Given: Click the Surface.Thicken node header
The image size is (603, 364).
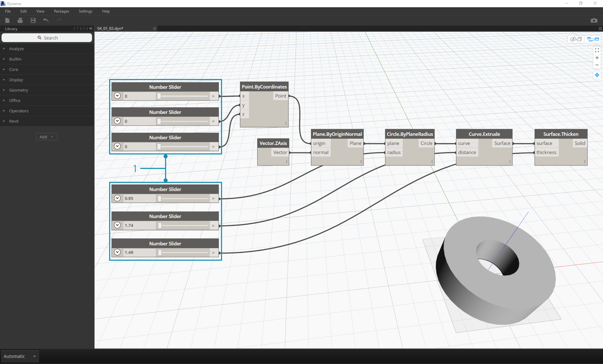Looking at the screenshot, I should point(561,134).
